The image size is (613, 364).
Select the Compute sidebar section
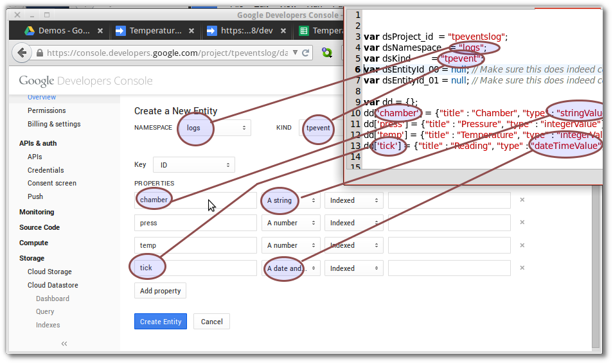tap(33, 243)
